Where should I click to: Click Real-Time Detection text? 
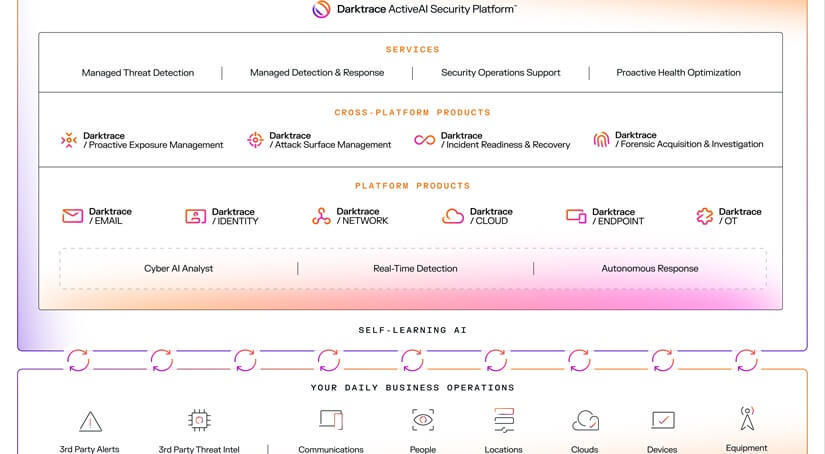415,268
